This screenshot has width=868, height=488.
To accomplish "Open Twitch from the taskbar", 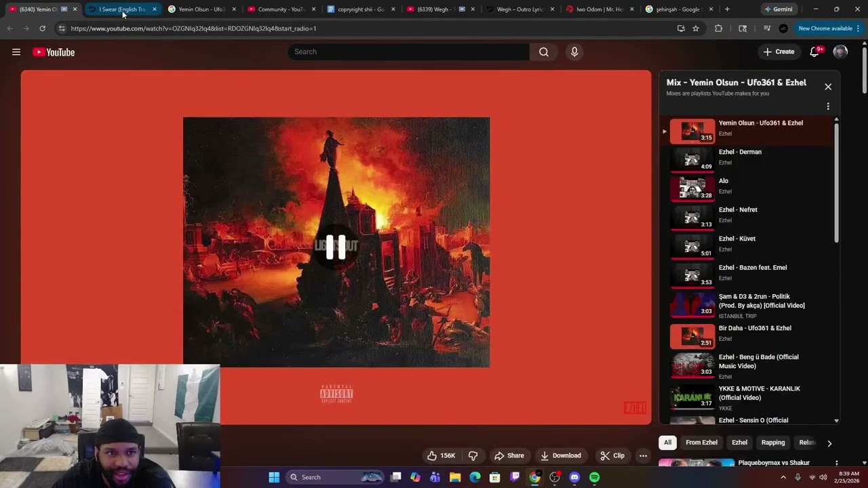I will [515, 477].
